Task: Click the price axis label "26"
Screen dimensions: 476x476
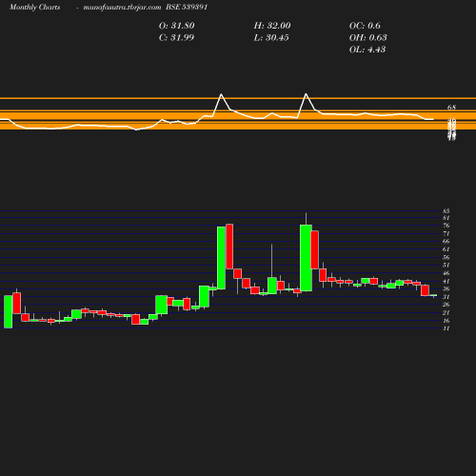Action: (x=446, y=305)
